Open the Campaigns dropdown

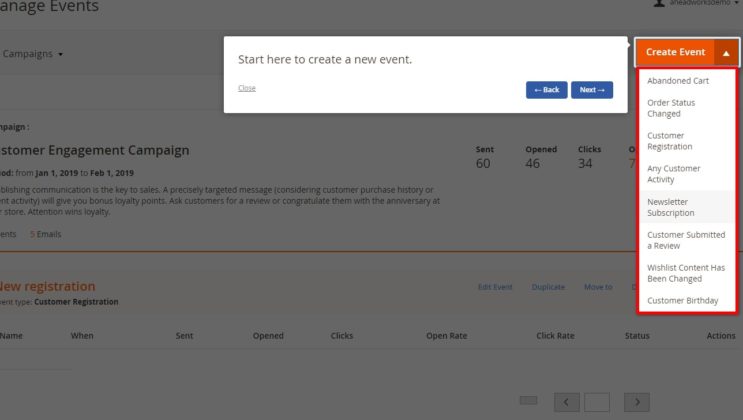[32, 54]
